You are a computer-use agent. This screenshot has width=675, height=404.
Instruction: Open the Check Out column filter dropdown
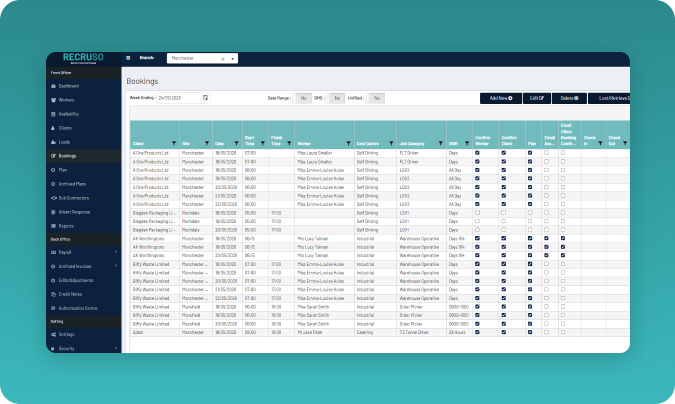point(625,143)
